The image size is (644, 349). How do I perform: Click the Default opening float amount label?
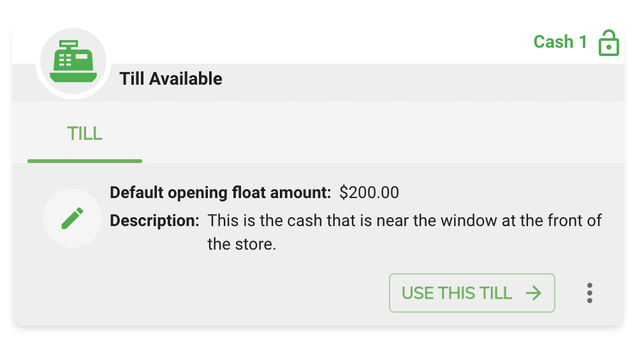[x=220, y=192]
